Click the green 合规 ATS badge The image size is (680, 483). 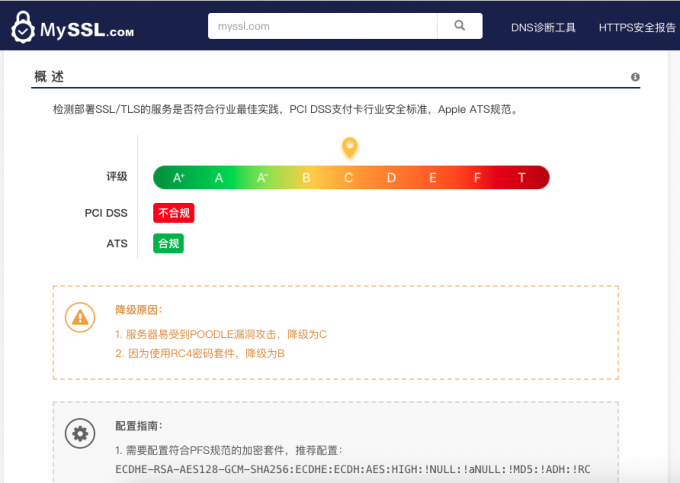pos(168,243)
